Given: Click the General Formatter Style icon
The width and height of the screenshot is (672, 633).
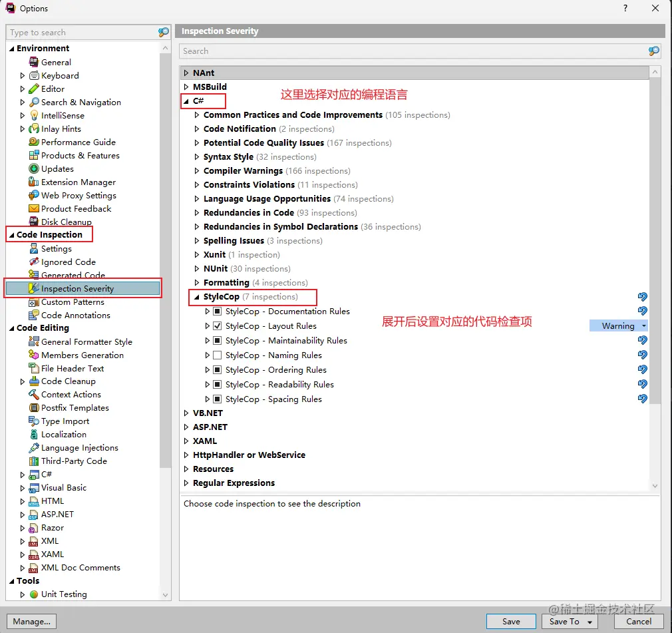Looking at the screenshot, I should click(x=34, y=342).
